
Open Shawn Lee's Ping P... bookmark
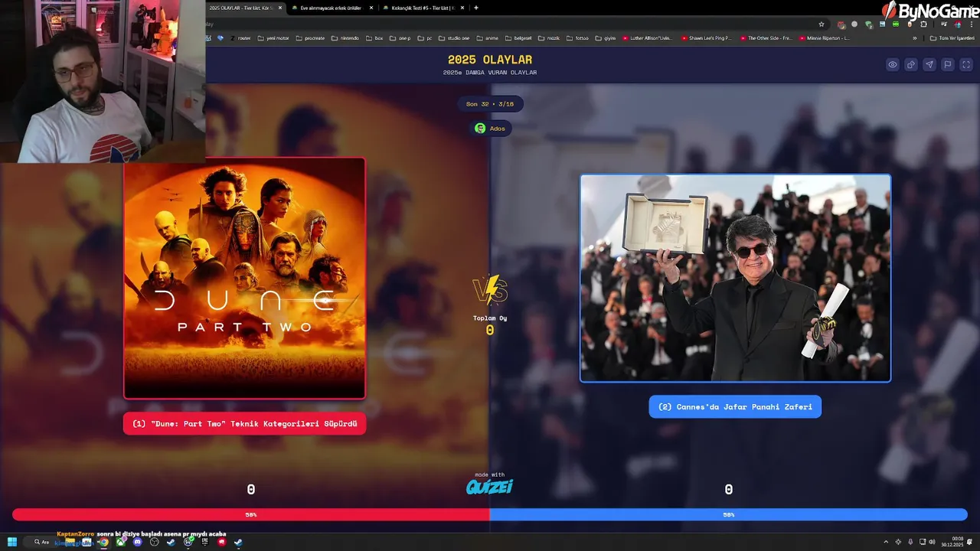(706, 38)
